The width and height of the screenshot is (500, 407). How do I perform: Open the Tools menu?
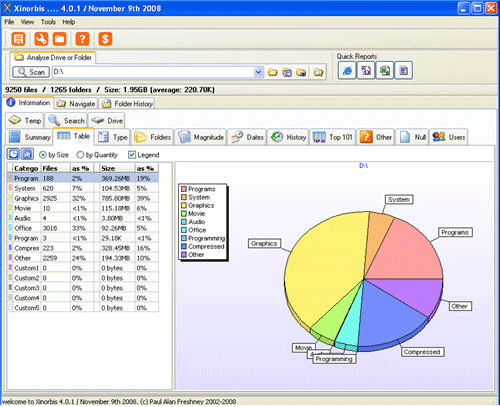48,22
